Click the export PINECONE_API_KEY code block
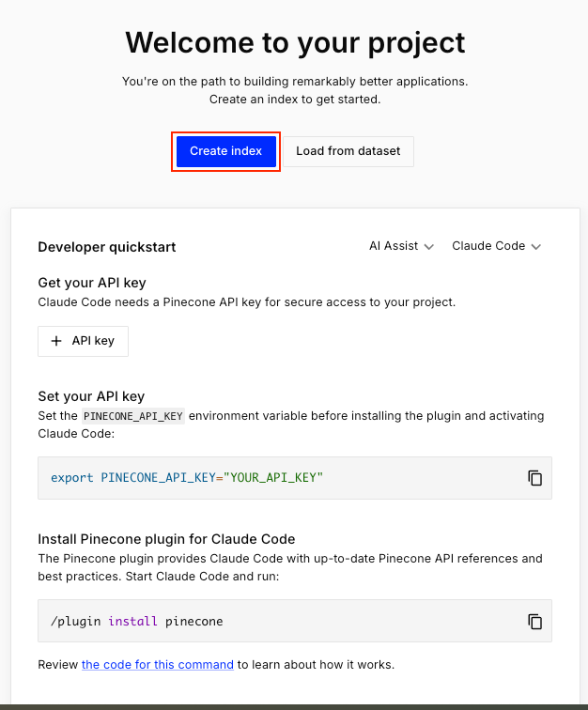The height and width of the screenshot is (710, 588). pos(282,478)
